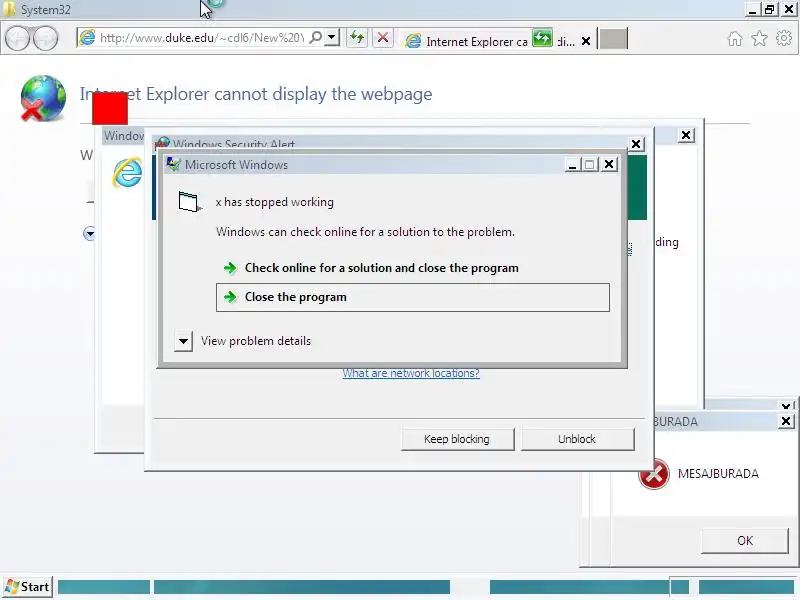Click the green arrow next to 'Check online'
This screenshot has height=600, width=800.
click(231, 268)
